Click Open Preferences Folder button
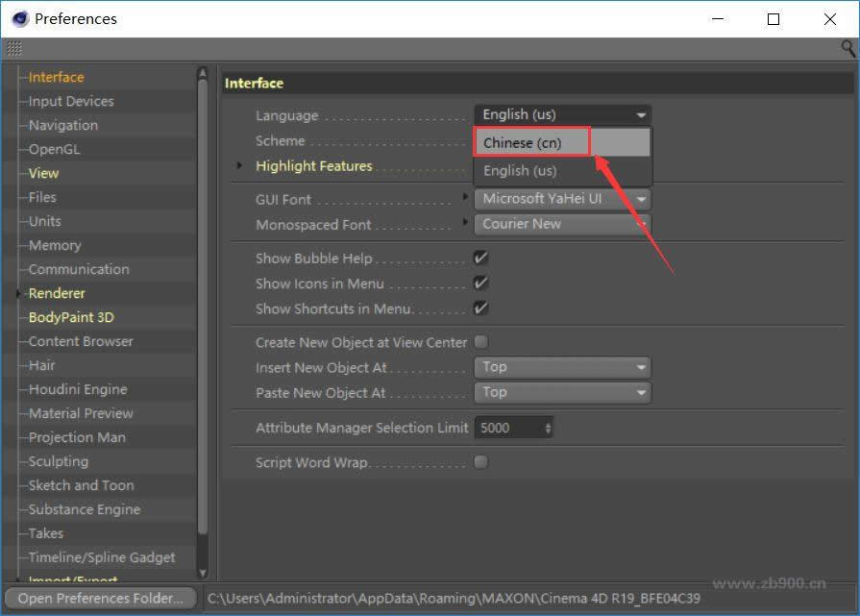The width and height of the screenshot is (860, 616). [100, 599]
